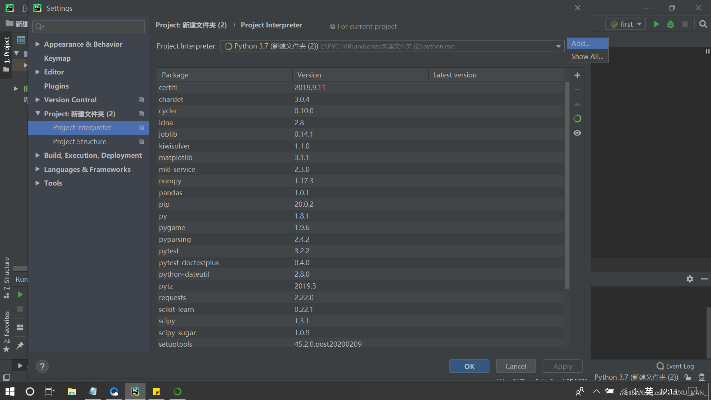Viewport: 711px width, 400px height.
Task: Open the Project Interpreter dropdown
Action: point(559,46)
